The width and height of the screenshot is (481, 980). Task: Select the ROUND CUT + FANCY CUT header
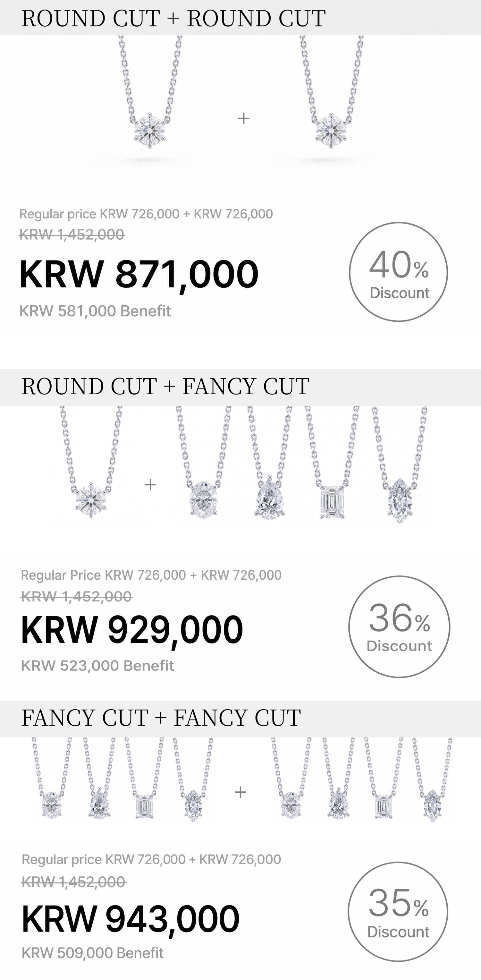165,386
